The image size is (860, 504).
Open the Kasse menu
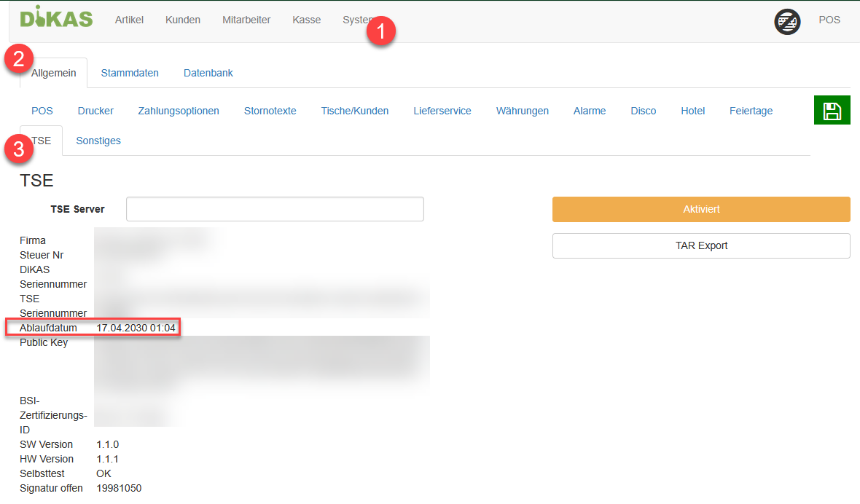[x=306, y=20]
